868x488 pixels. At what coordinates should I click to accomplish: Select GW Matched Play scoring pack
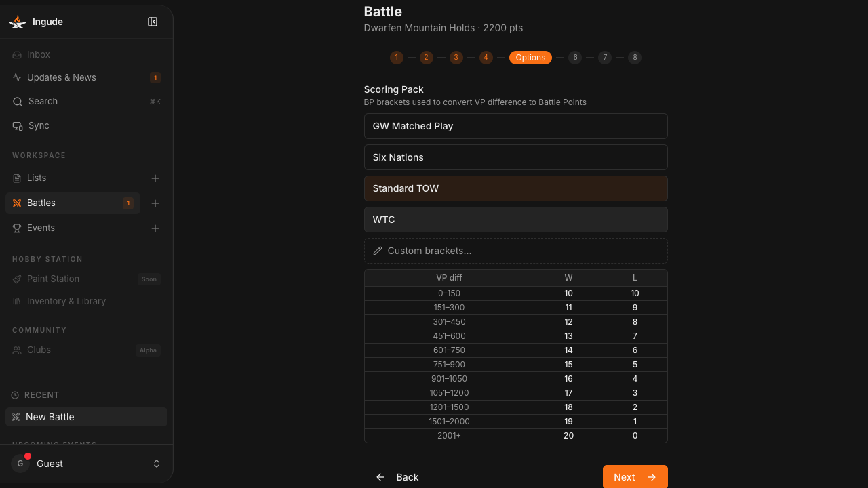pyautogui.click(x=516, y=126)
